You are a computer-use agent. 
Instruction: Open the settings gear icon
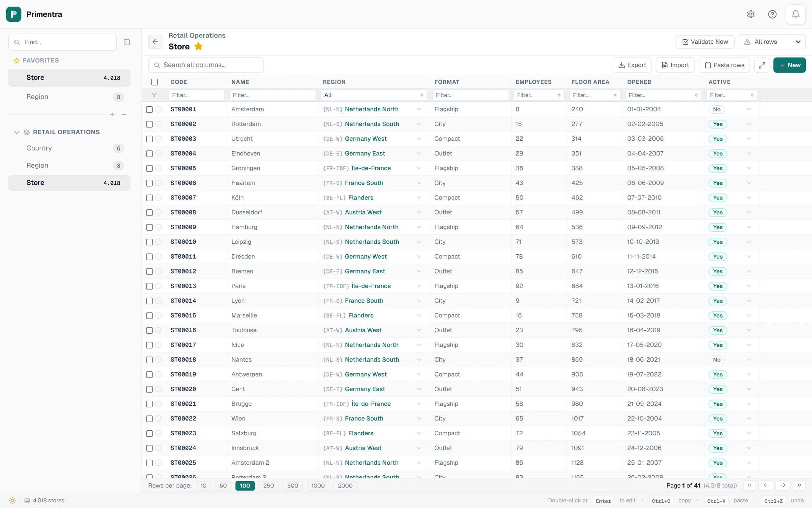click(x=751, y=14)
